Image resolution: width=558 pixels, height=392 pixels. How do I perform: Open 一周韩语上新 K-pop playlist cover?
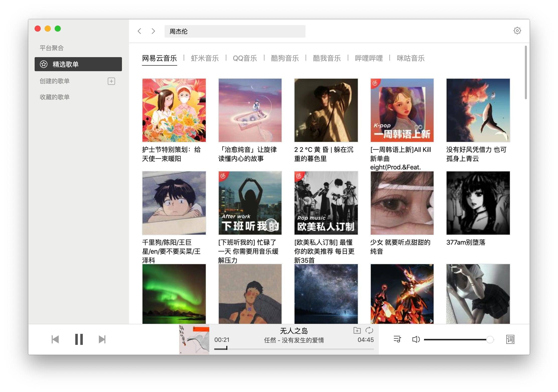(402, 110)
